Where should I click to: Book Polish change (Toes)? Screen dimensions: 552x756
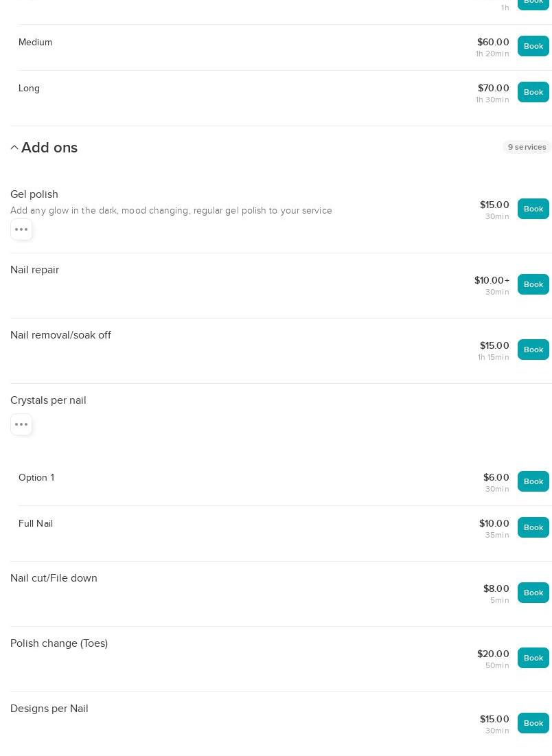[533, 658]
